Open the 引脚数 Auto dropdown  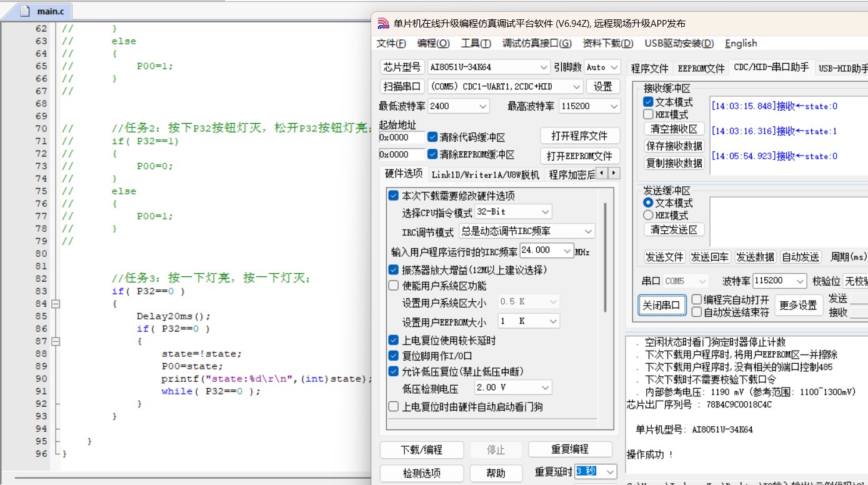(614, 67)
